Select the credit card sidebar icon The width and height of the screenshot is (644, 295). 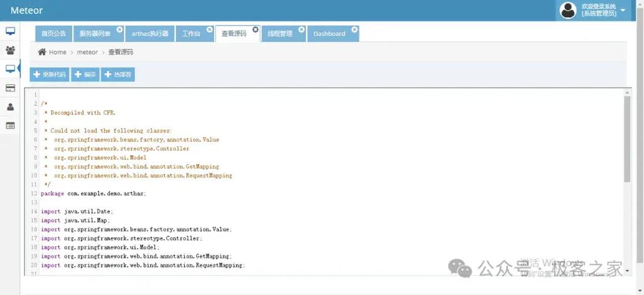pyautogui.click(x=10, y=88)
